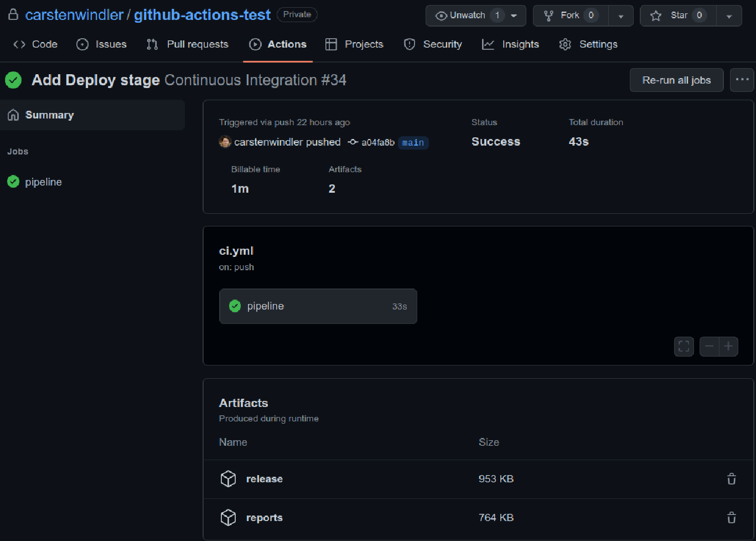The width and height of the screenshot is (756, 541).
Task: Open the carstenwindler owner link
Action: pos(74,15)
